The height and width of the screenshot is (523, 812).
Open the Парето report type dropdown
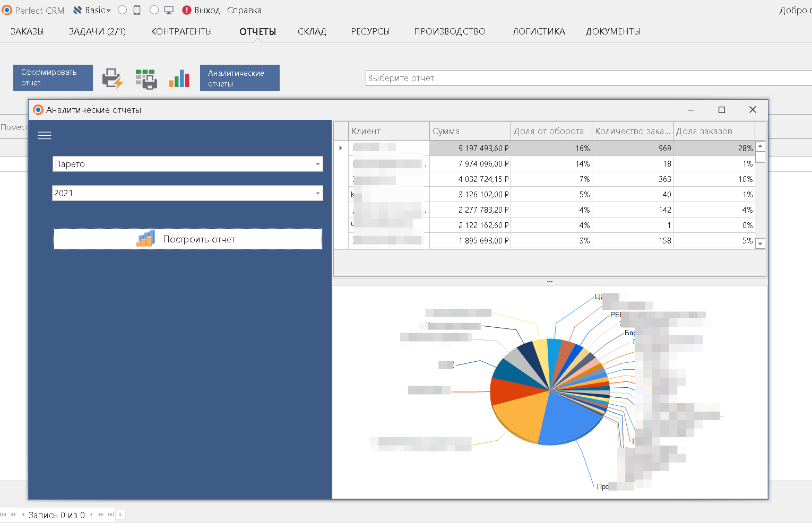point(188,164)
